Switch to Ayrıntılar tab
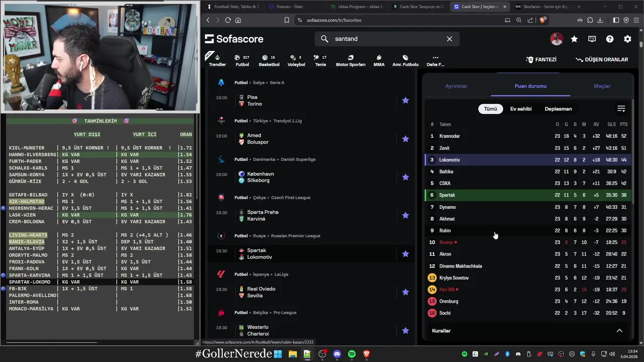 (x=456, y=86)
